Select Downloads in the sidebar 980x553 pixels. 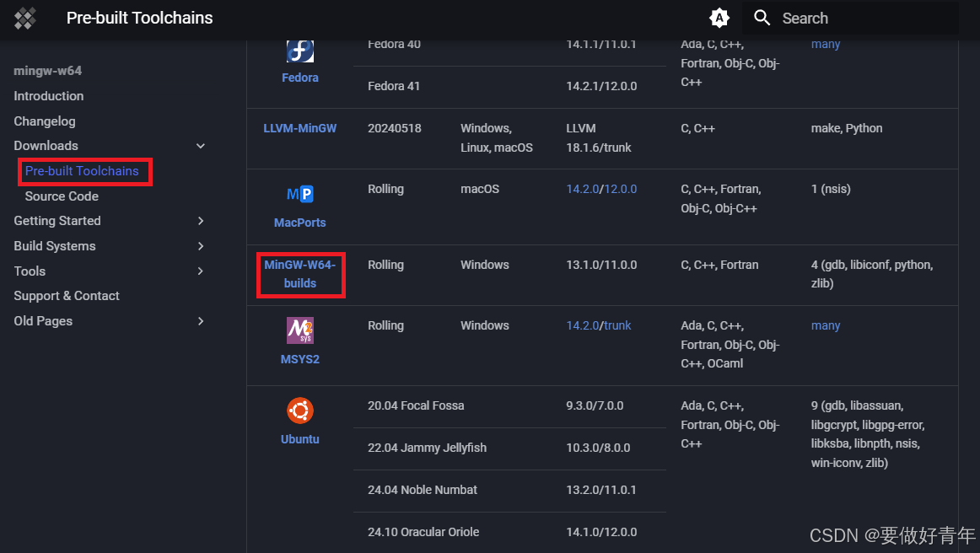click(46, 146)
